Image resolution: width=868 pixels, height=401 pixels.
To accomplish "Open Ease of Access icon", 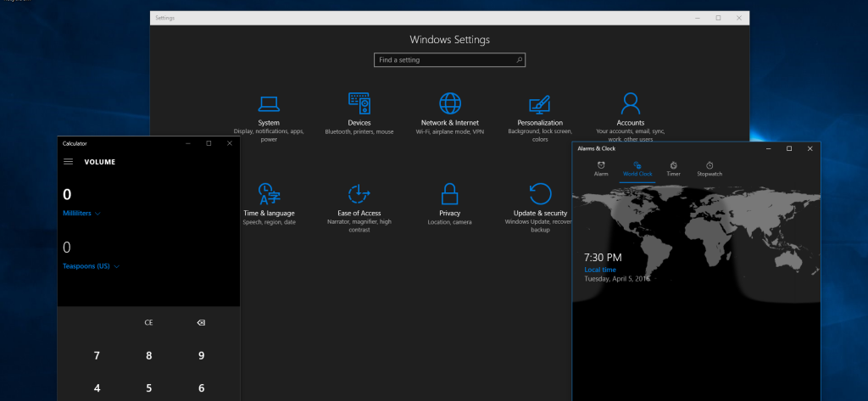I will (359, 194).
